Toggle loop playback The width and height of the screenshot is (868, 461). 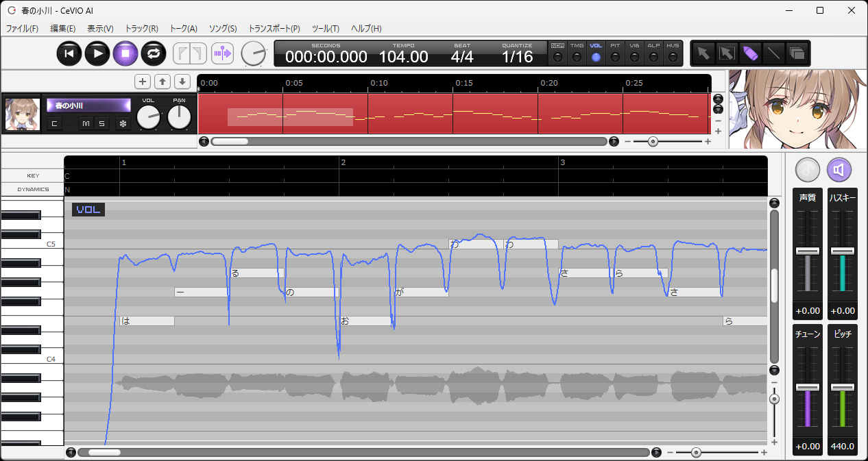point(154,53)
